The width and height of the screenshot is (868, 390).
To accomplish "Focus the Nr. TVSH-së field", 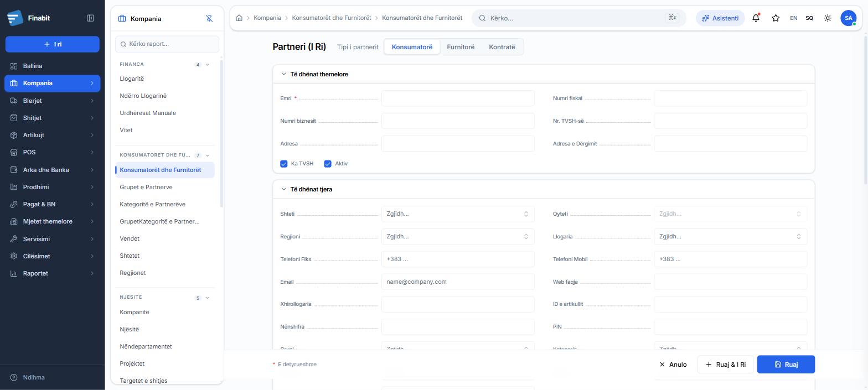I will coord(730,121).
